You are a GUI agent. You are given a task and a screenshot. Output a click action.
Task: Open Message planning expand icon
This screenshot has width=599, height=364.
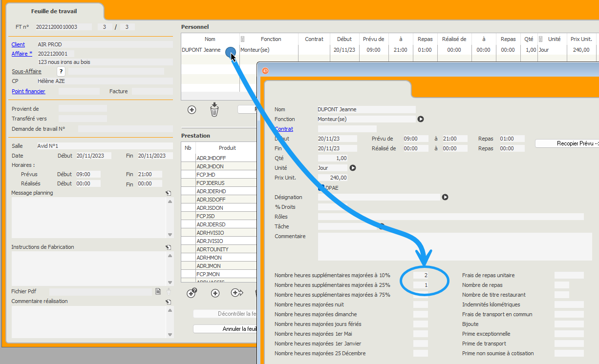[x=168, y=193]
